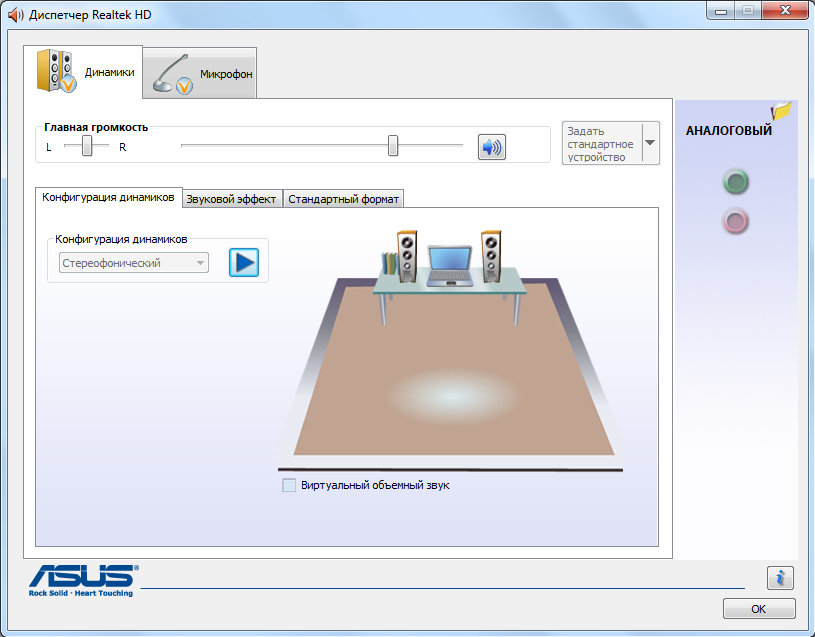Switch to Звуковой эффект tab
Screen dimensions: 815x637
231,199
